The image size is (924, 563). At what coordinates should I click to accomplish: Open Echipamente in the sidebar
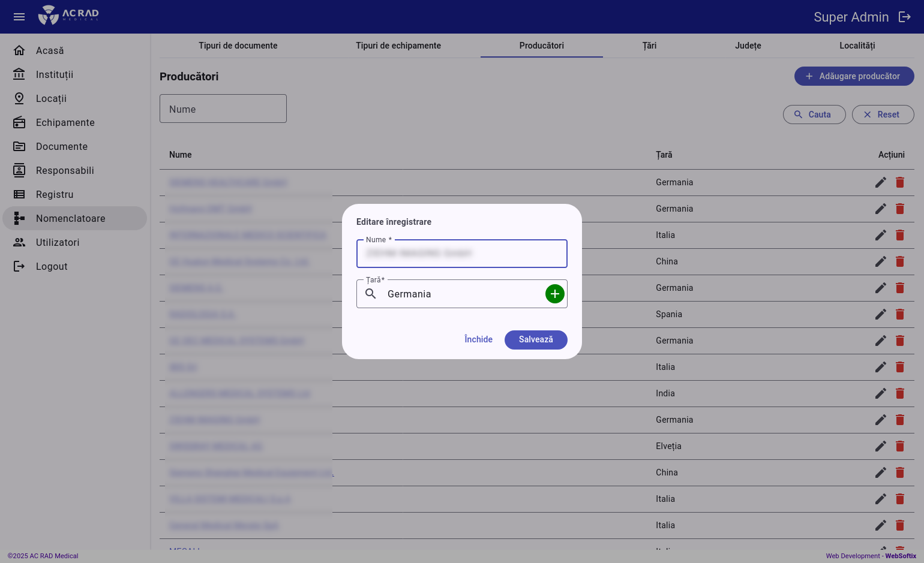(x=65, y=122)
